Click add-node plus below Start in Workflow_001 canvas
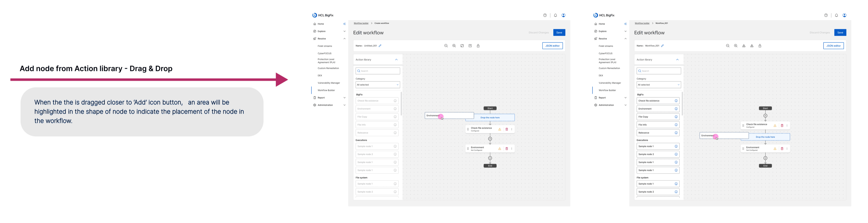Image resolution: width=868 pixels, height=223 pixels. click(765, 116)
